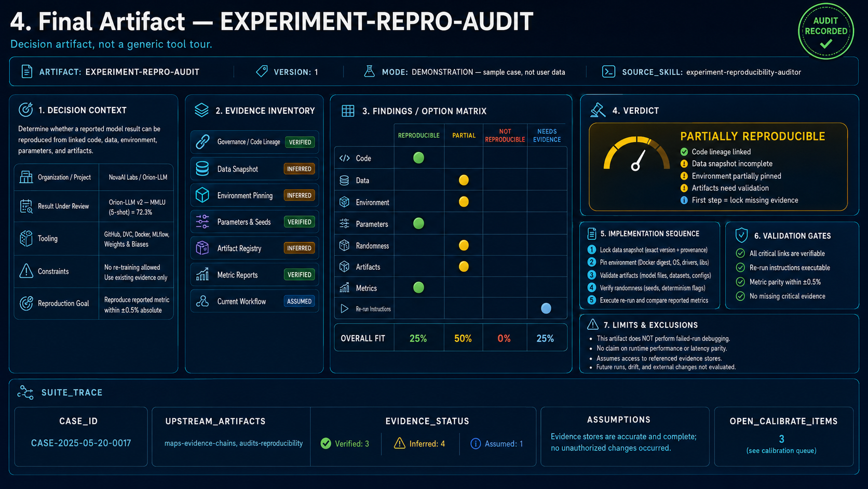Click the Current Workflow icon

point(202,301)
